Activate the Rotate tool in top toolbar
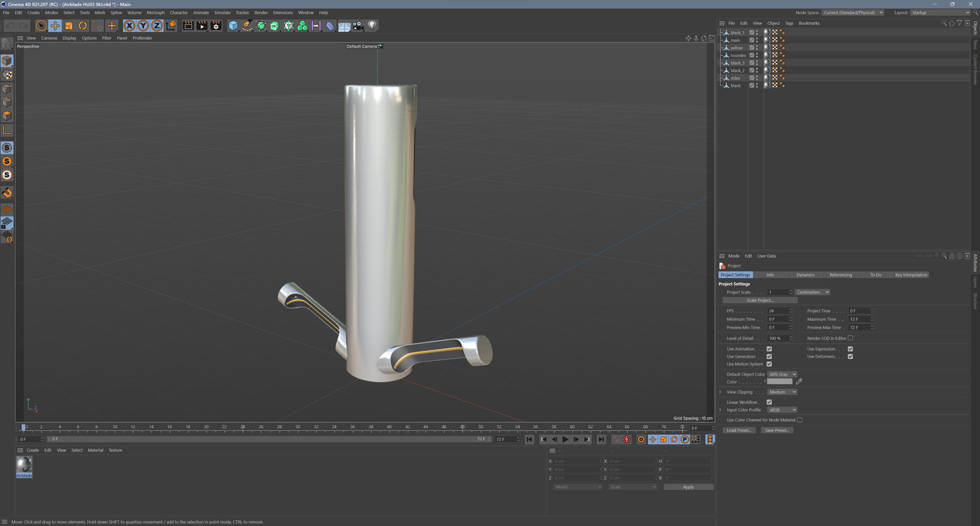The height and width of the screenshot is (526, 980). tap(83, 26)
